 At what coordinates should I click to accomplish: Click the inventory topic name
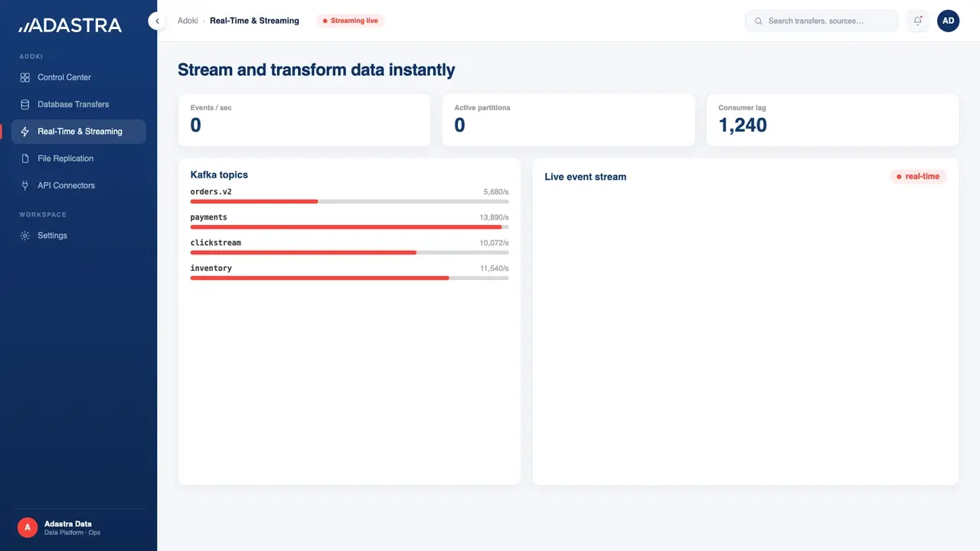click(x=211, y=268)
